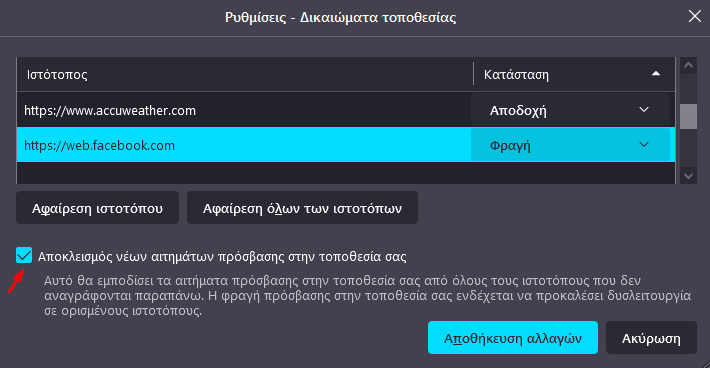The width and height of the screenshot is (710, 368).
Task: Close the location permissions dialog
Action: pyautogui.click(x=695, y=17)
